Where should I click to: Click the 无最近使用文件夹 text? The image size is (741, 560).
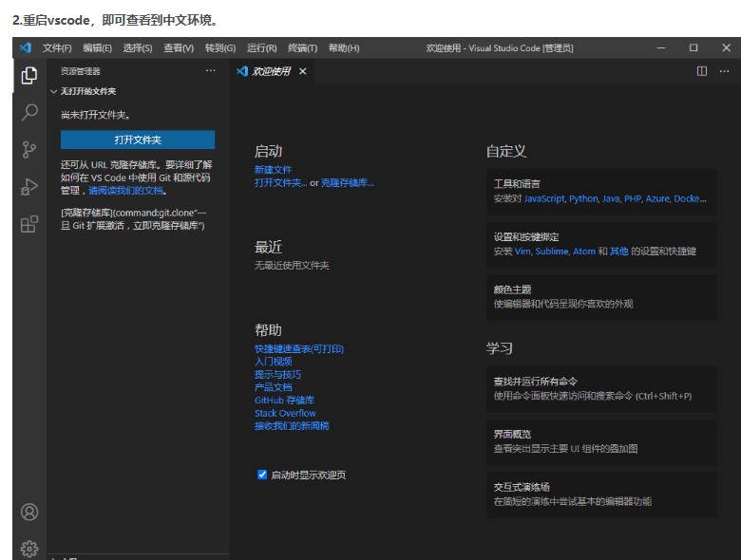[x=292, y=266]
